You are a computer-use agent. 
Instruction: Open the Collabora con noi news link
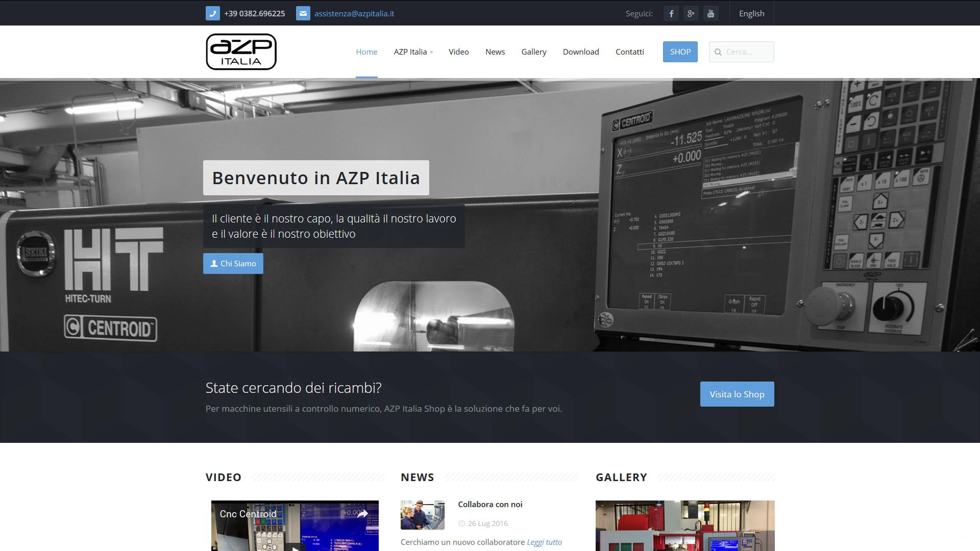pyautogui.click(x=490, y=505)
